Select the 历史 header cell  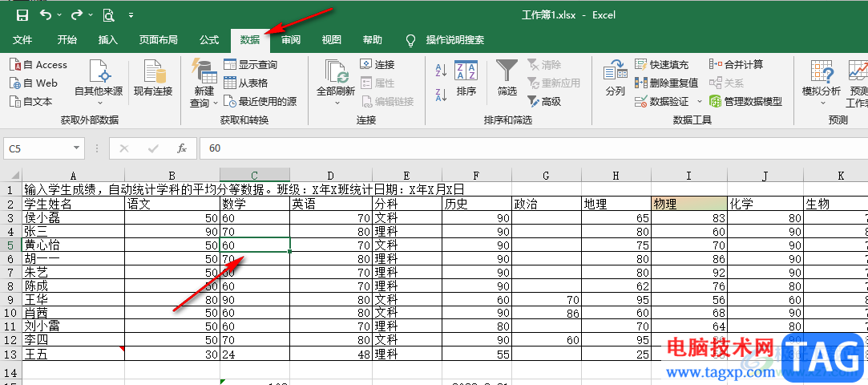(x=477, y=204)
